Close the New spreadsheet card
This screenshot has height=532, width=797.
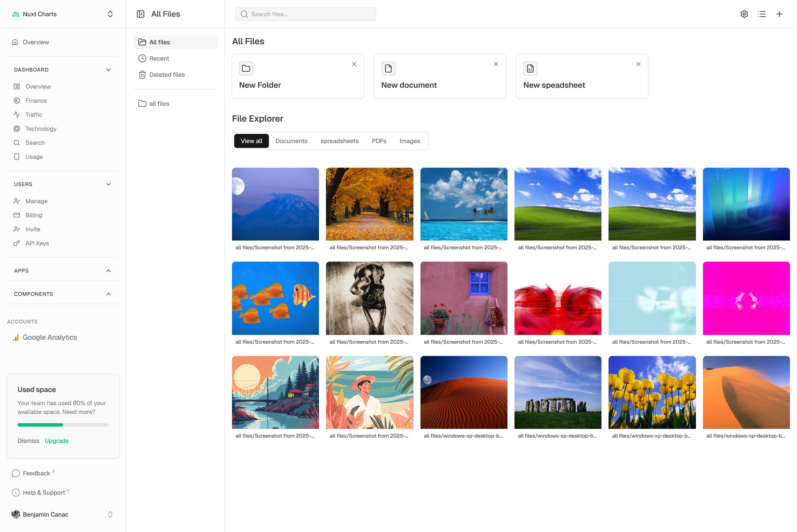(638, 64)
